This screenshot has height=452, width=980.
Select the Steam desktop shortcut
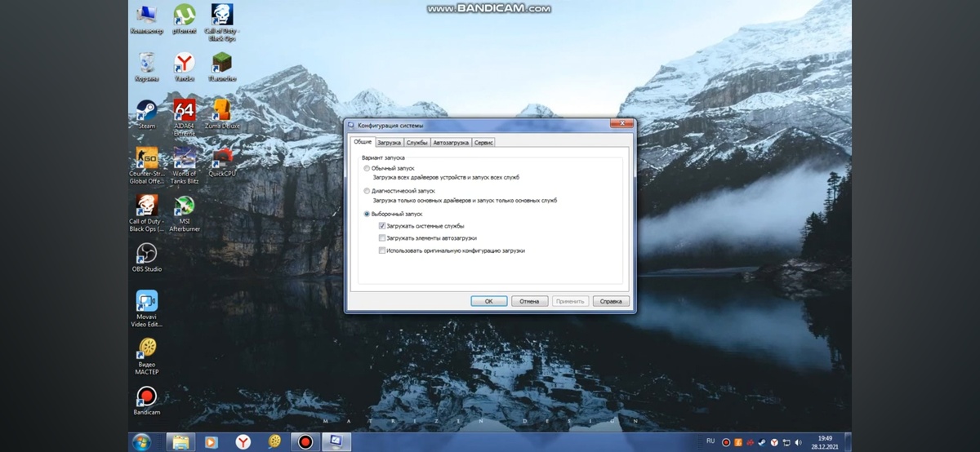tap(147, 115)
